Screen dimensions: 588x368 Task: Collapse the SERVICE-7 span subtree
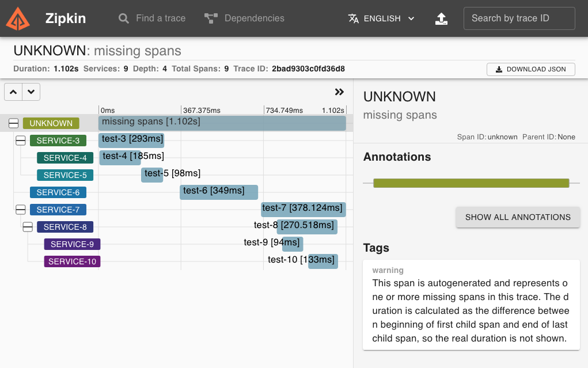pos(20,209)
